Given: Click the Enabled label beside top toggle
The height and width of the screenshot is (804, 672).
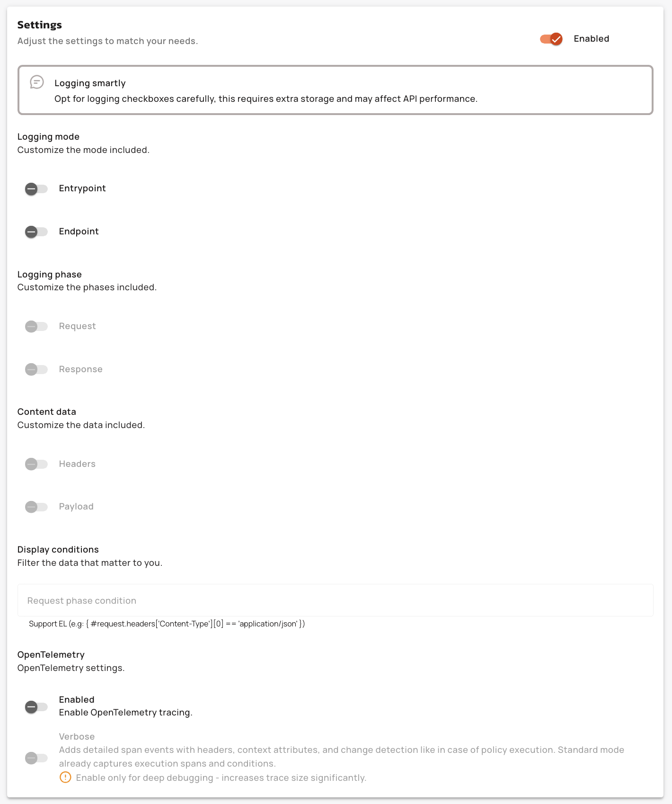Looking at the screenshot, I should (x=591, y=39).
